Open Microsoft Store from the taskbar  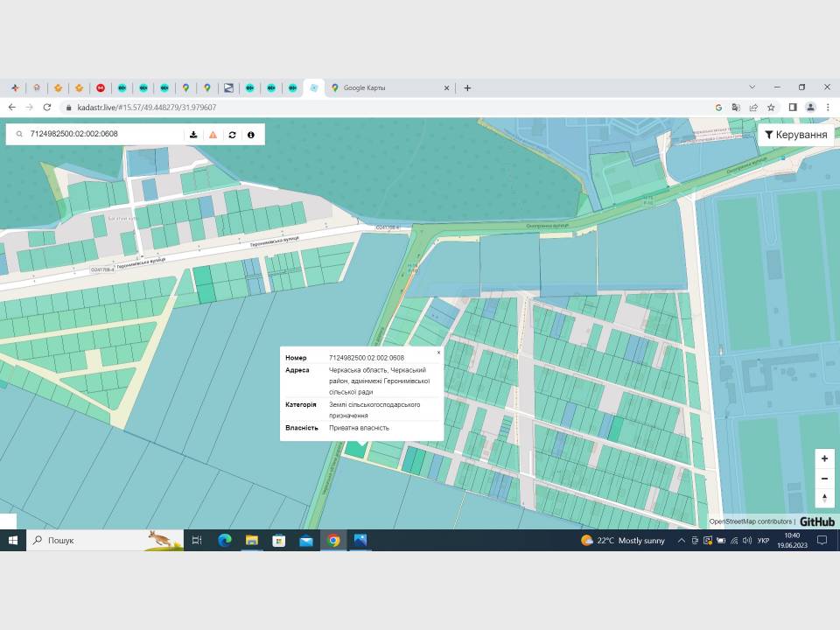click(278, 541)
